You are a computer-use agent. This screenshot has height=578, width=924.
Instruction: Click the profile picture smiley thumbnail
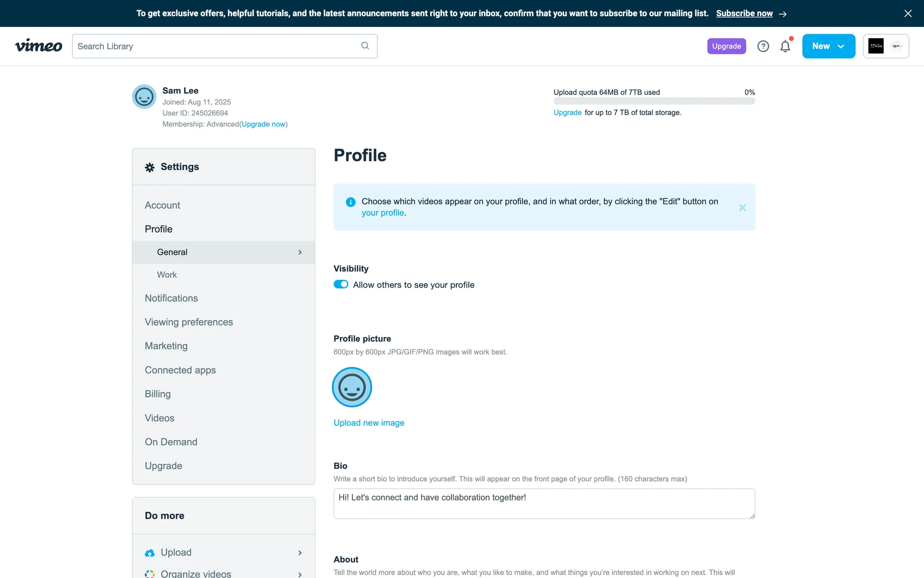(352, 387)
